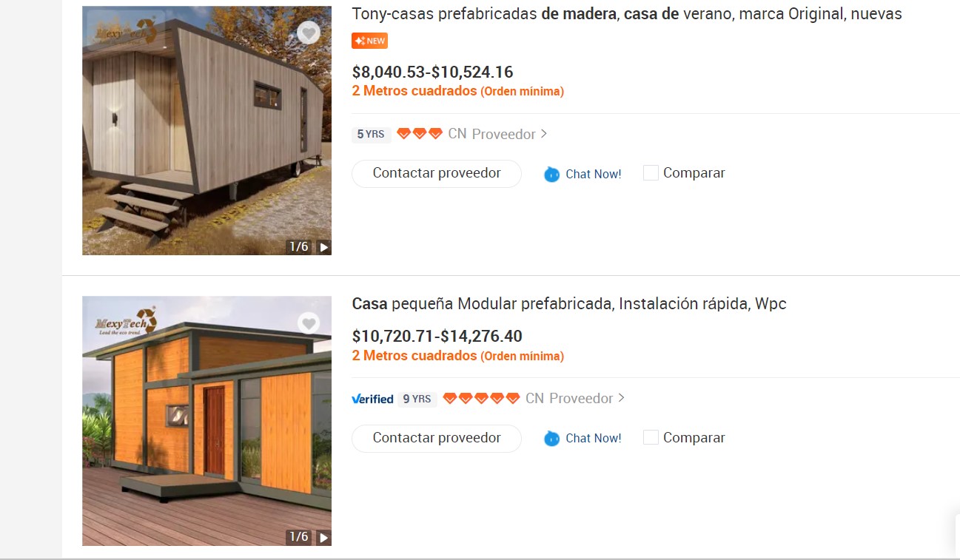Open the Casa pequeña Modular prefabricada title

(569, 304)
